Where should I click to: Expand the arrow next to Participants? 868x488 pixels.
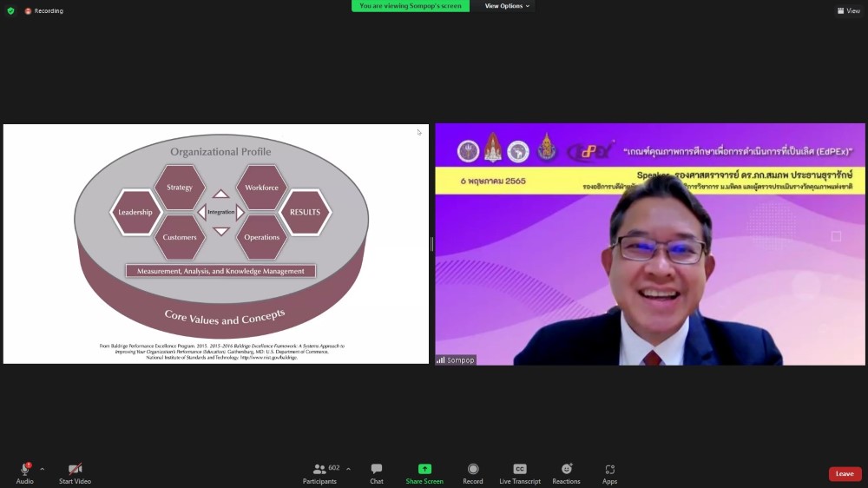point(348,469)
